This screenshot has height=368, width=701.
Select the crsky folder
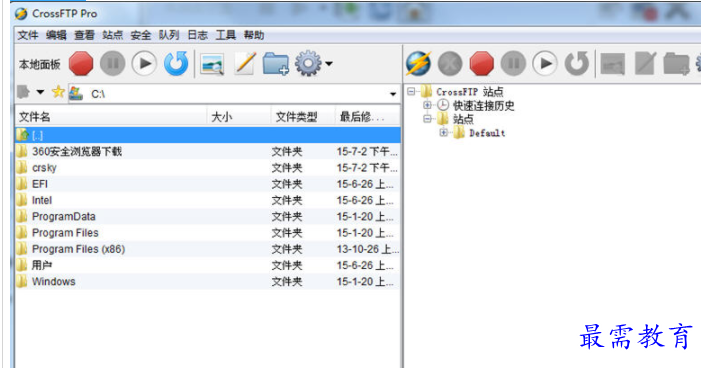click(x=208, y=168)
